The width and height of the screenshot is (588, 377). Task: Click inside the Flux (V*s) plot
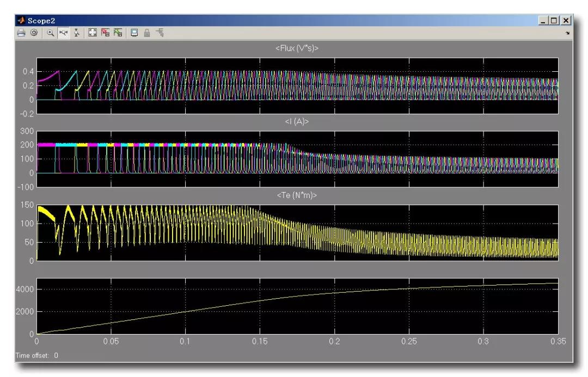click(x=297, y=85)
